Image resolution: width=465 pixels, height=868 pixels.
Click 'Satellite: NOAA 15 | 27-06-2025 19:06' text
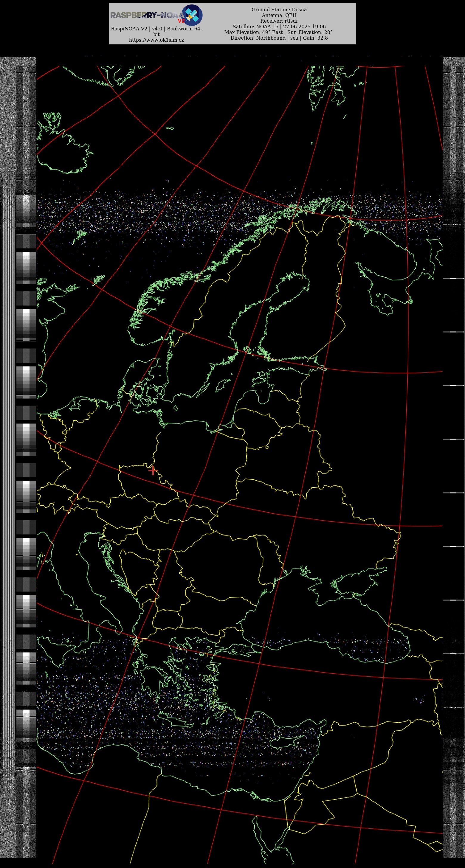[x=279, y=27]
